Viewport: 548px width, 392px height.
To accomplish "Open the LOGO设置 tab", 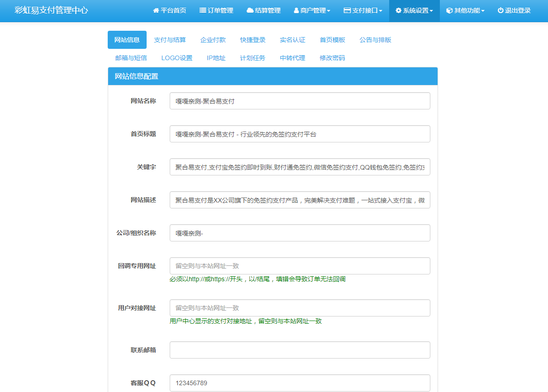I will click(176, 58).
